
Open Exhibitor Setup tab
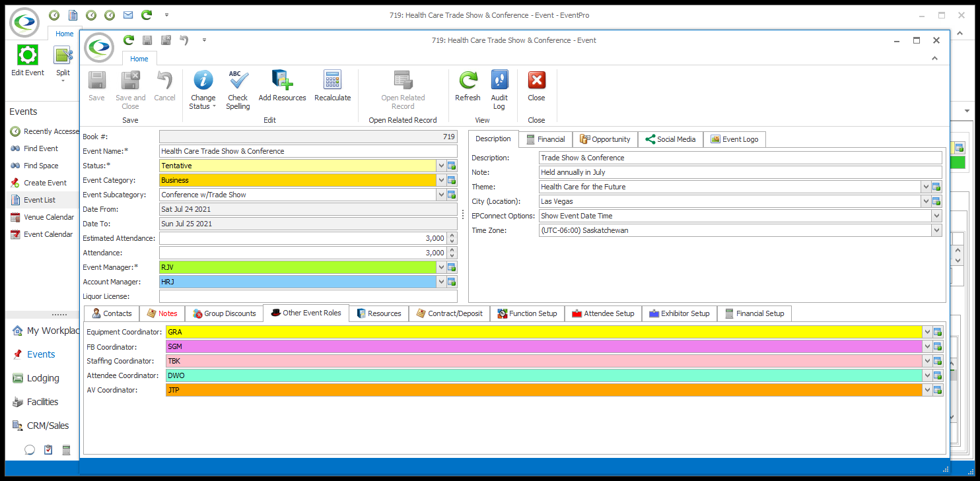click(680, 313)
